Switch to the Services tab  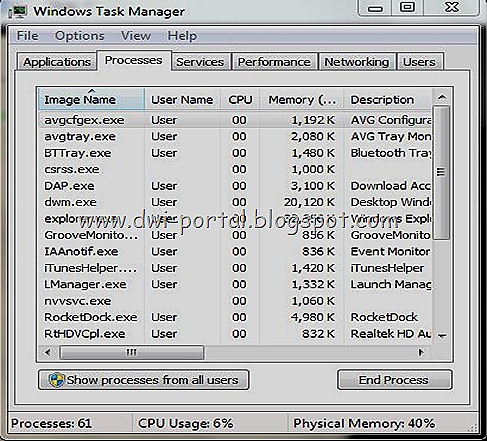click(x=200, y=62)
